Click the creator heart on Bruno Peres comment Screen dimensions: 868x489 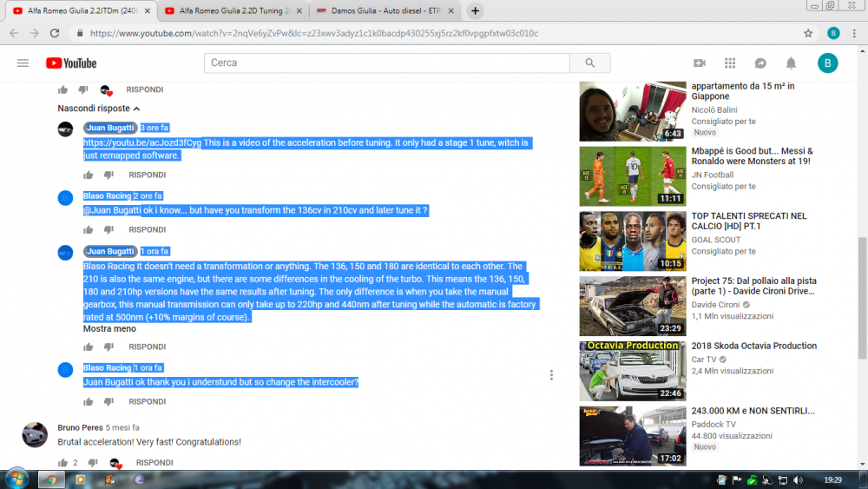click(115, 463)
